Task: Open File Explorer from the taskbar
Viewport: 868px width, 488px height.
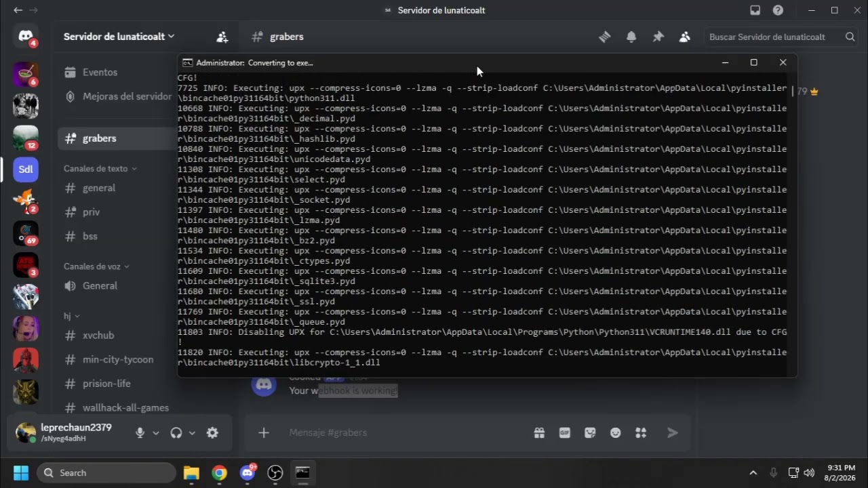Action: coord(191,472)
